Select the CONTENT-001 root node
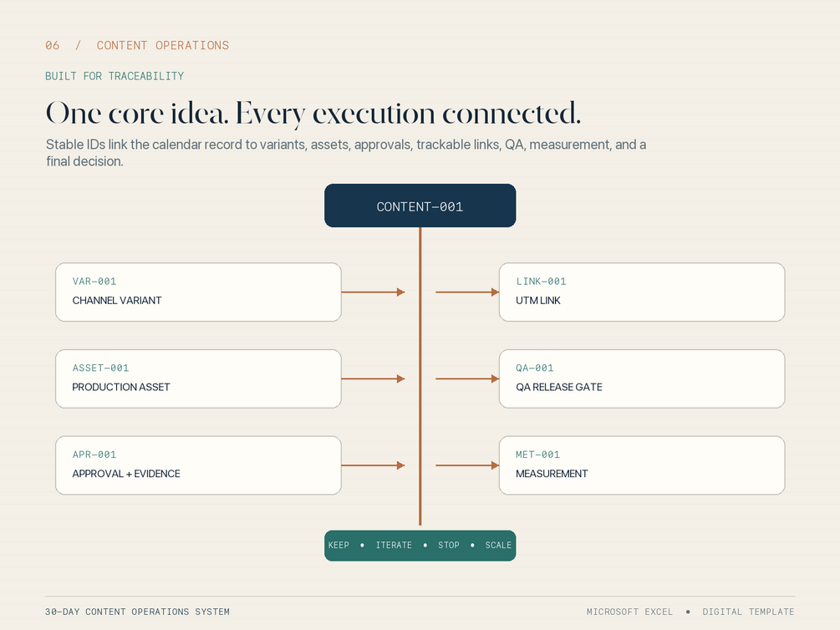 pos(420,206)
